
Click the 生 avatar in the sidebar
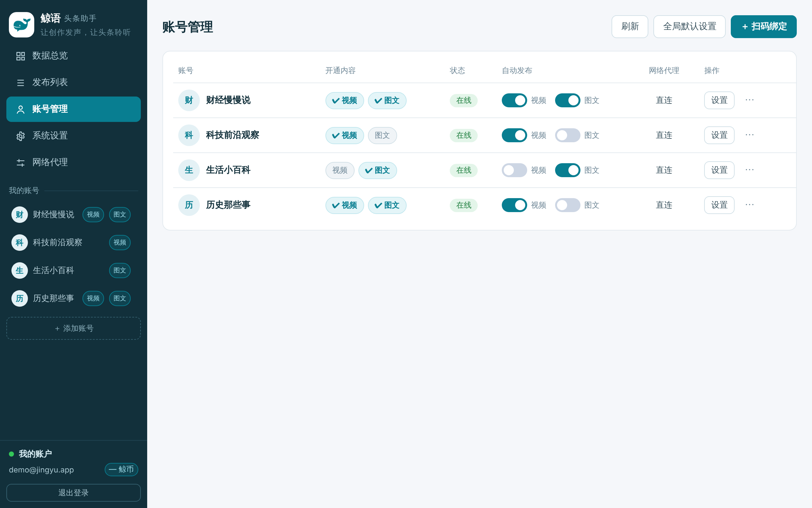click(x=19, y=270)
